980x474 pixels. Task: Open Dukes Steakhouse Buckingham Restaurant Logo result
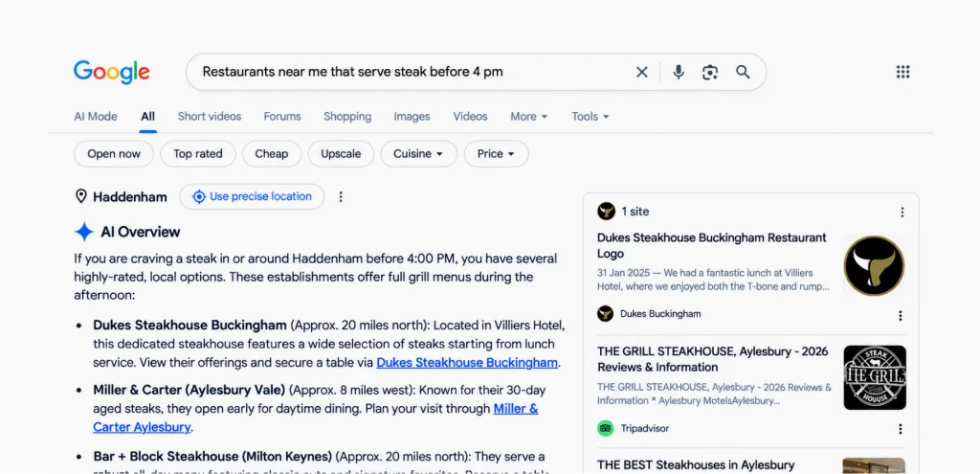point(712,246)
